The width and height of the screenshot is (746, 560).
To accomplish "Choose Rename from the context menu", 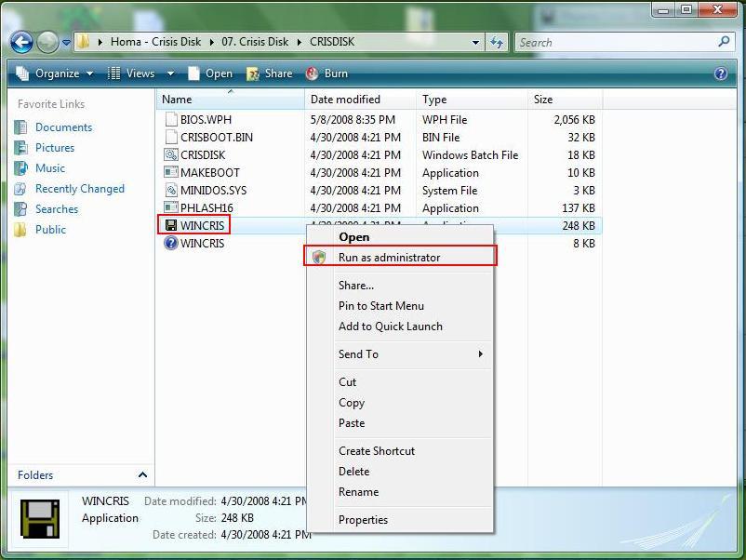I will coord(400,491).
